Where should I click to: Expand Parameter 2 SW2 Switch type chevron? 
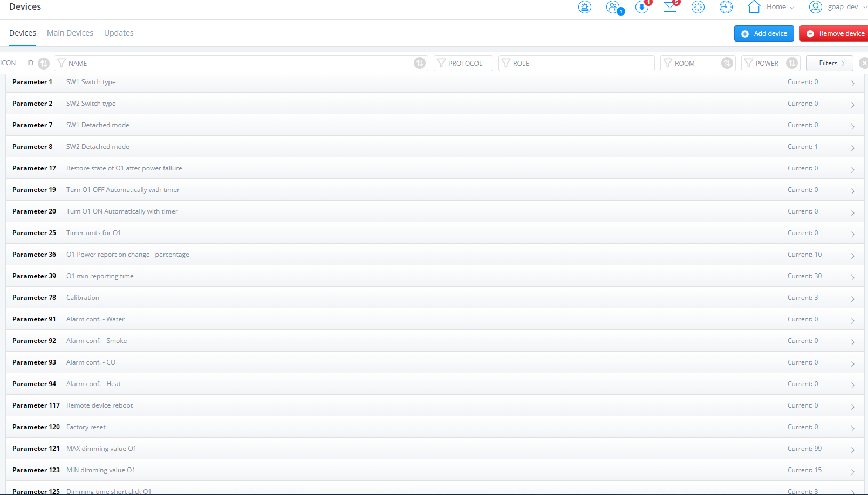point(852,105)
